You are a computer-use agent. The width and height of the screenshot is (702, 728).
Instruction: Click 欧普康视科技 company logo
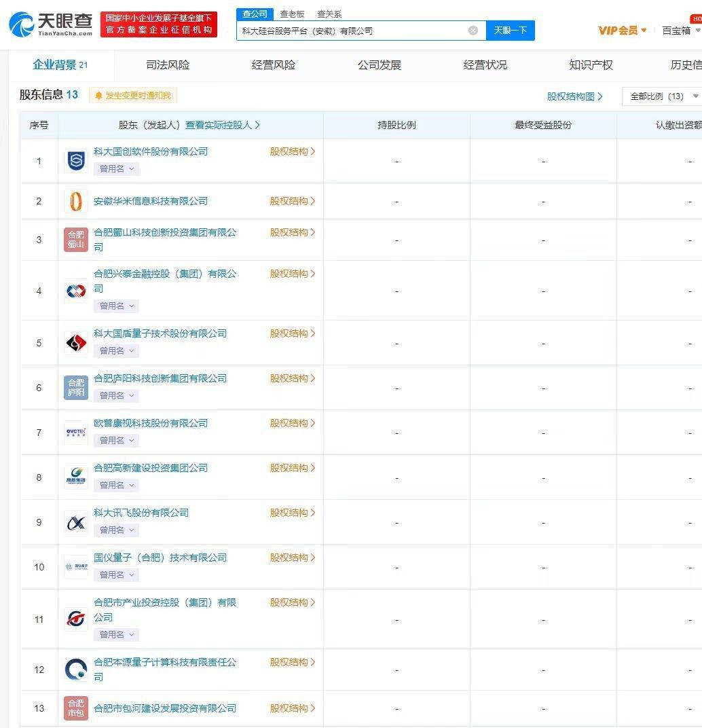coord(75,432)
